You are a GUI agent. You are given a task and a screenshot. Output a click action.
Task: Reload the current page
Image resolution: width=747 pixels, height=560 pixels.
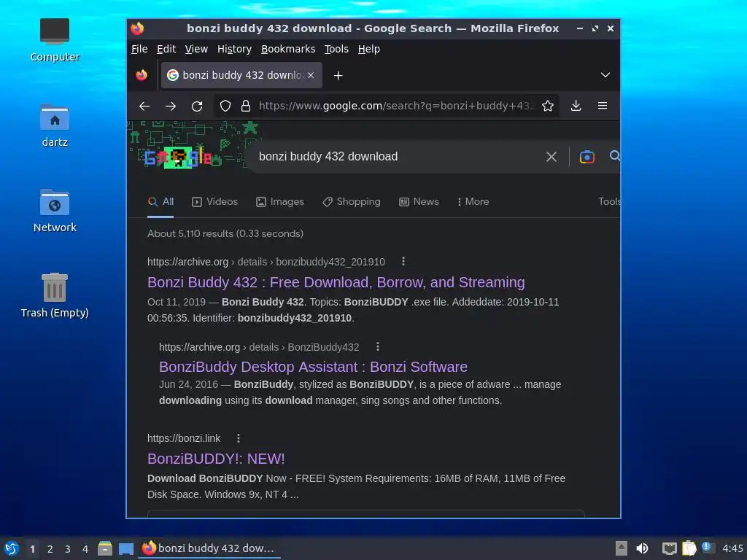point(197,106)
